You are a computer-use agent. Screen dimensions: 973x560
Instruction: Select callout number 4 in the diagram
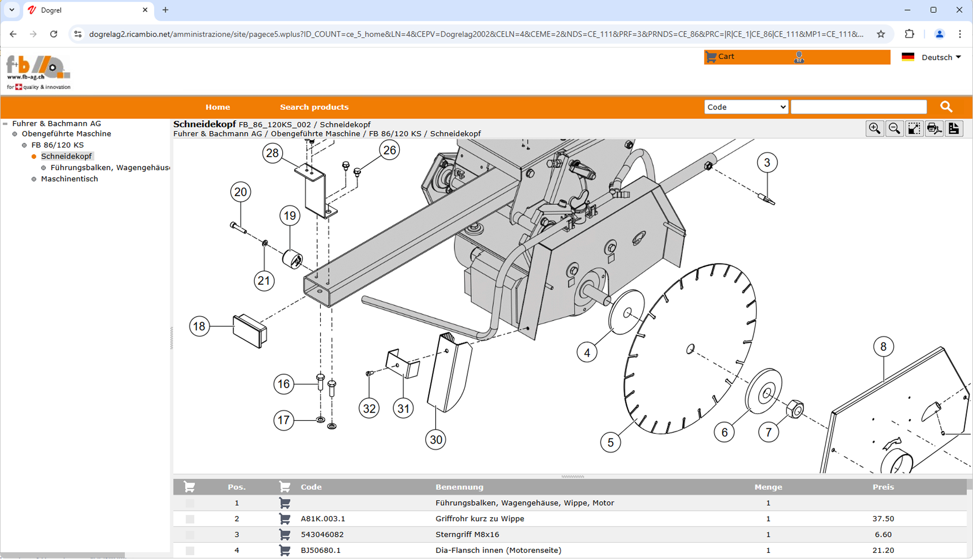587,353
